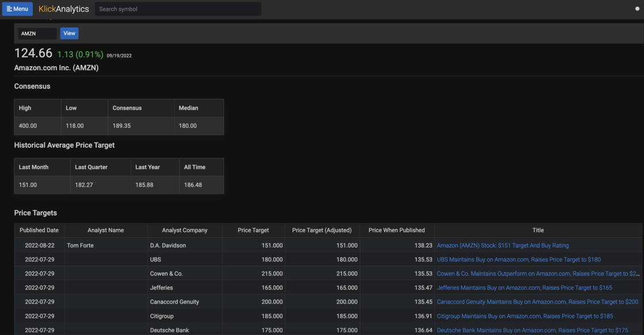Click price when published 135.47
644x335 pixels.
pos(423,288)
